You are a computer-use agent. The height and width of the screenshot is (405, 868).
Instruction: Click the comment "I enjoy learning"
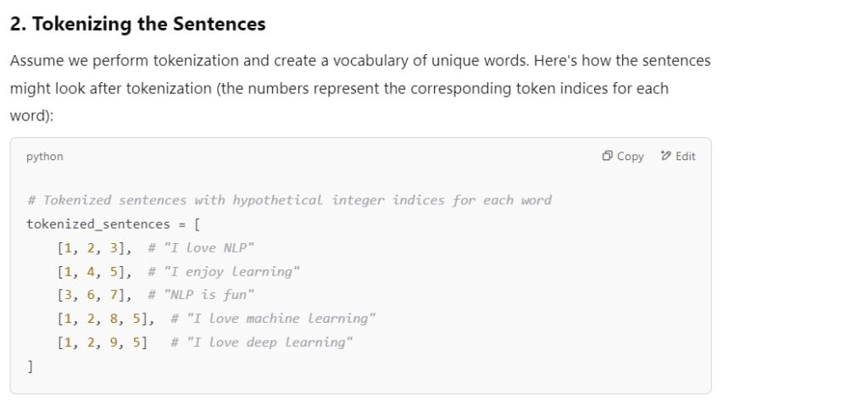(224, 272)
